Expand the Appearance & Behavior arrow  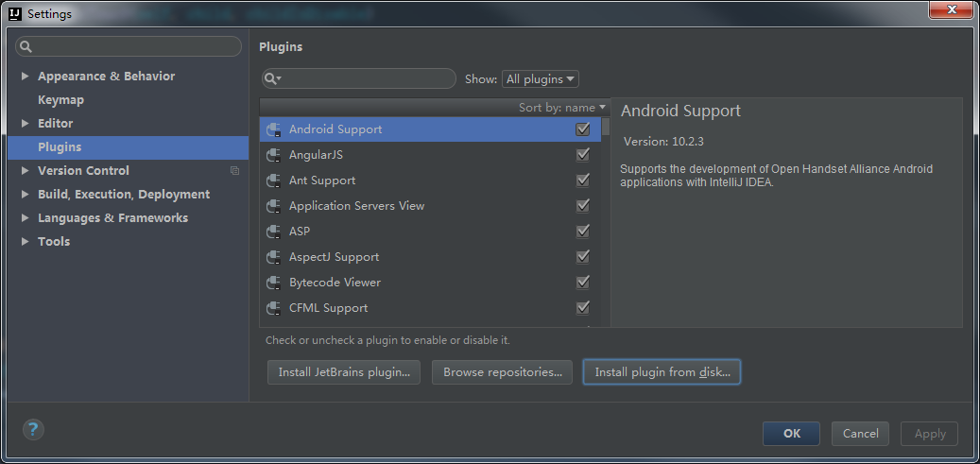coord(25,77)
